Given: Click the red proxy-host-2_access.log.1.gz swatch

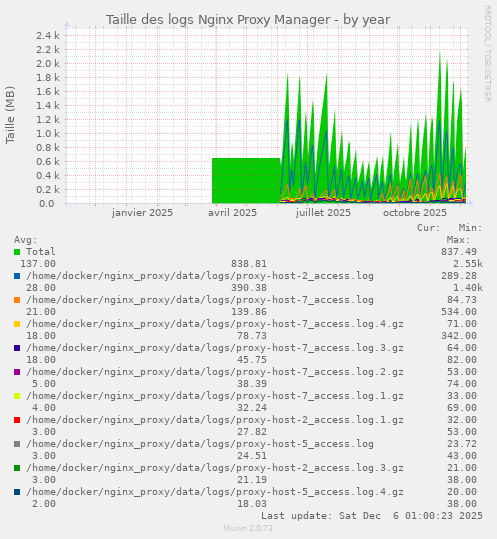Looking at the screenshot, I should pyautogui.click(x=17, y=420).
